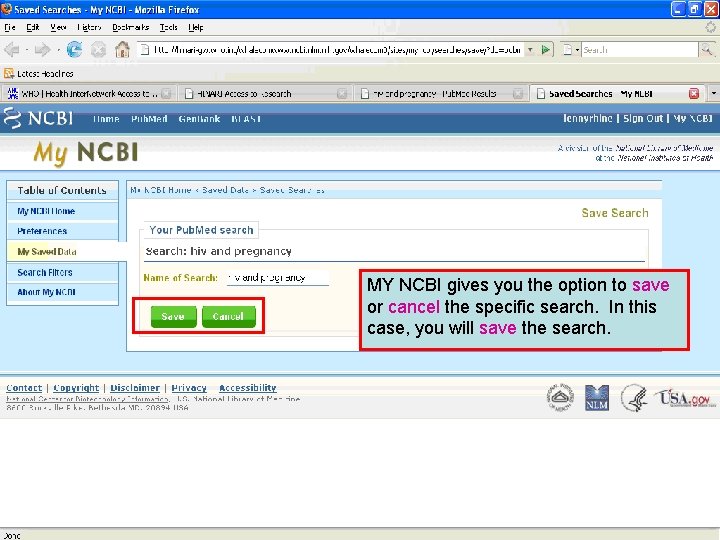Open the Disclaimer footer link
720x540 pixels.
pos(135,388)
